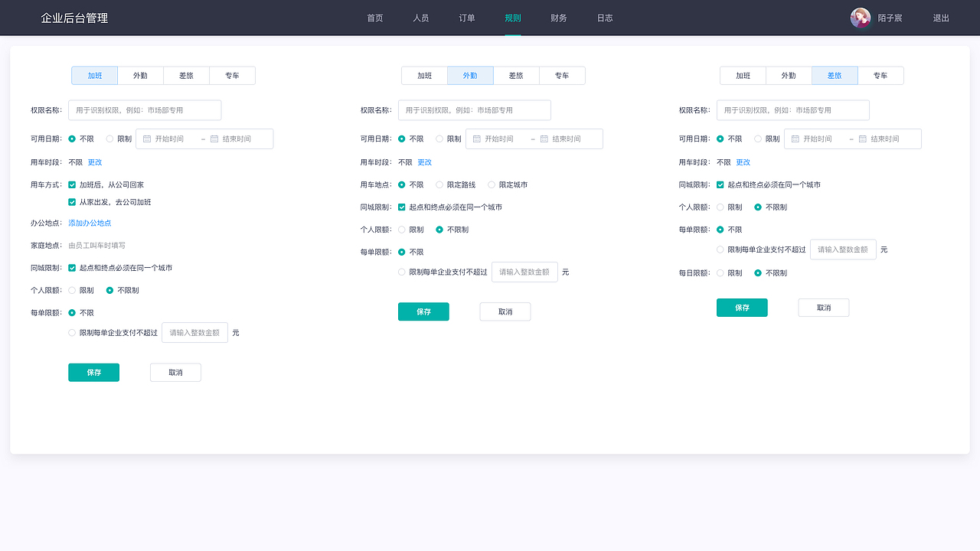Screen dimensions: 980x551
Task: Select 限定城市 for 用车地点
Action: [x=491, y=184]
